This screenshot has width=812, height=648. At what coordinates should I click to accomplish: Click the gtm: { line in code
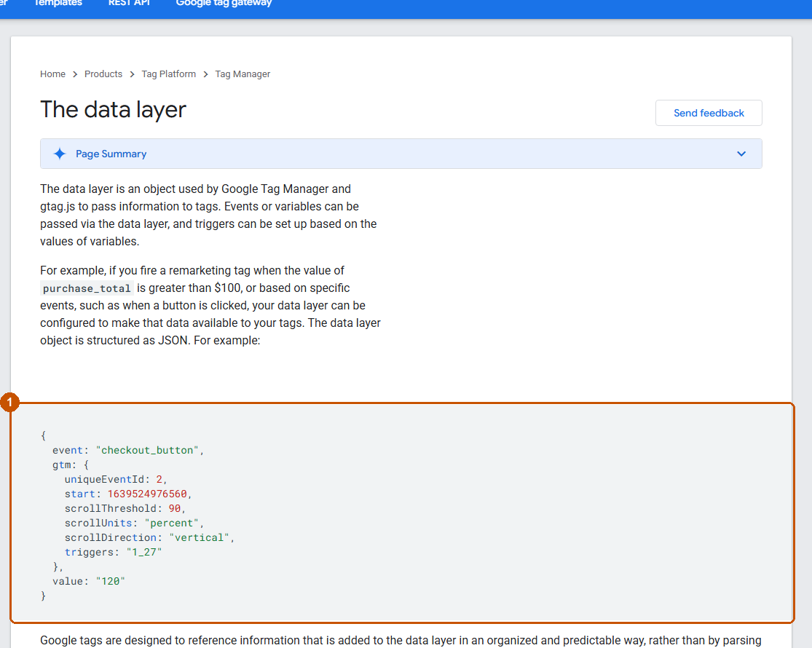[71, 465]
